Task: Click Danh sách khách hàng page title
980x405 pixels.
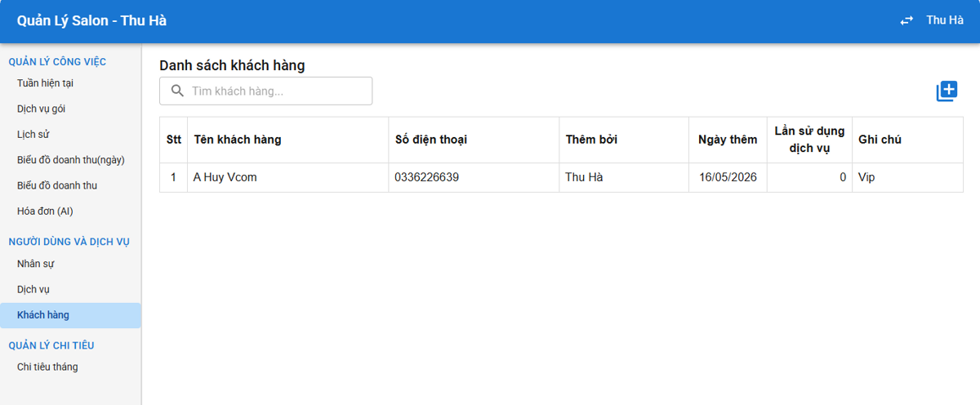Action: (x=232, y=65)
